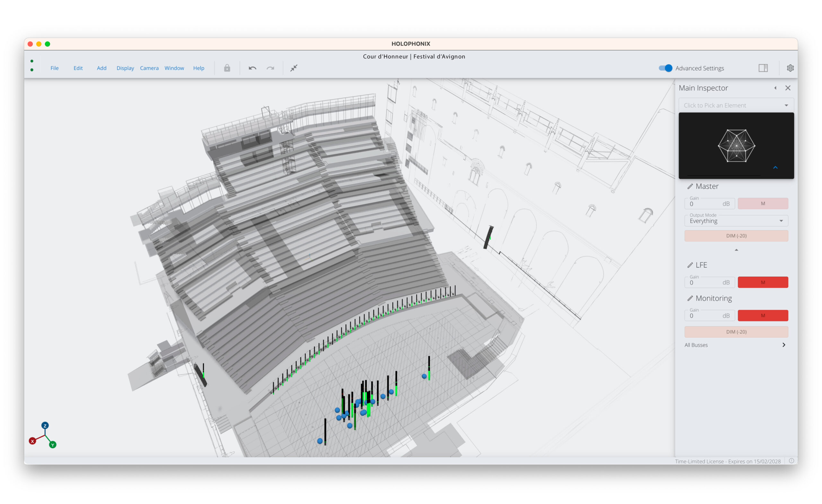Redo the last action
The height and width of the screenshot is (504, 822).
(270, 68)
